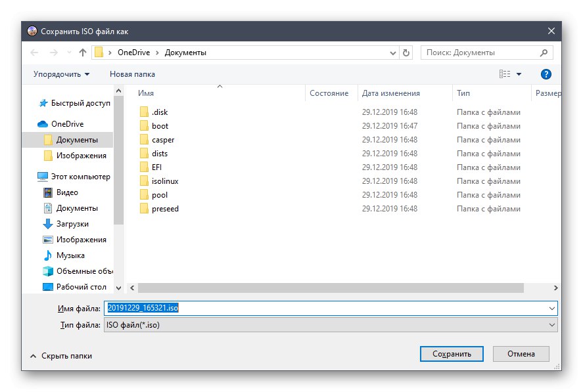Click the Имя файла input field
This screenshot has height=392, width=583.
(x=325, y=308)
